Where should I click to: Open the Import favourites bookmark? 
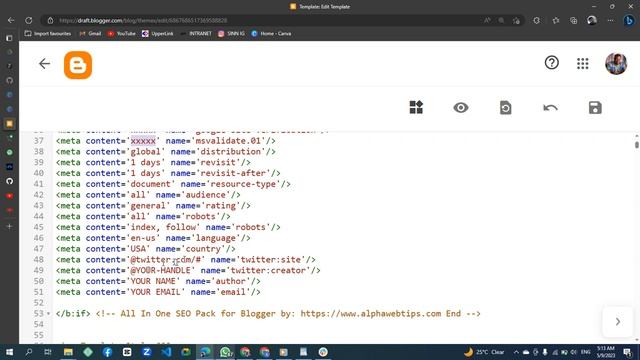[x=48, y=33]
